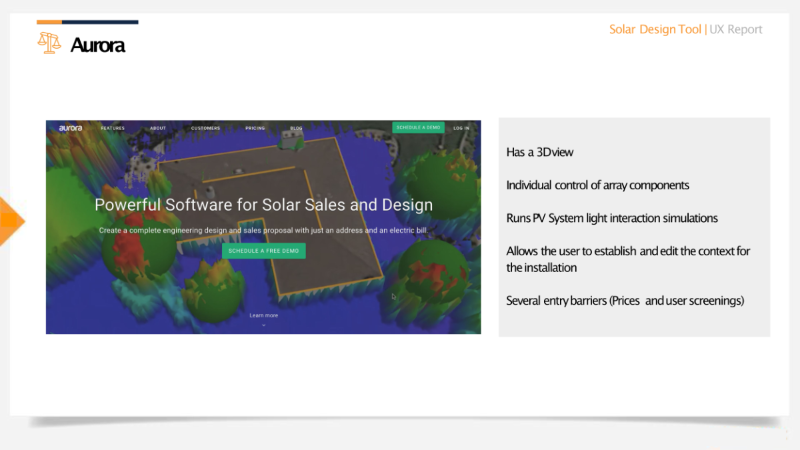This screenshot has width=800, height=450.
Task: Click the Log In link
Action: [x=461, y=128]
